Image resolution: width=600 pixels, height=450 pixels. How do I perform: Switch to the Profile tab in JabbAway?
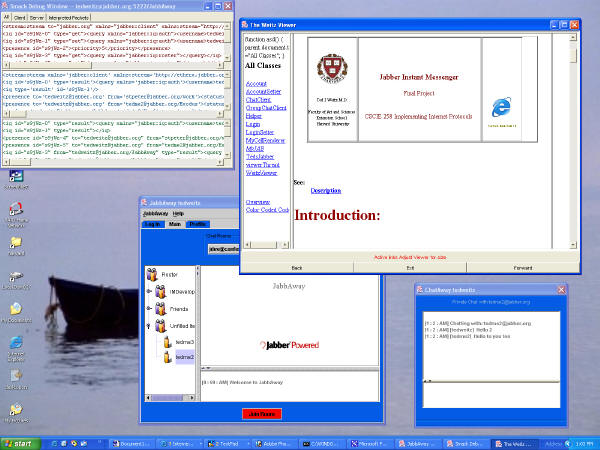(x=198, y=224)
